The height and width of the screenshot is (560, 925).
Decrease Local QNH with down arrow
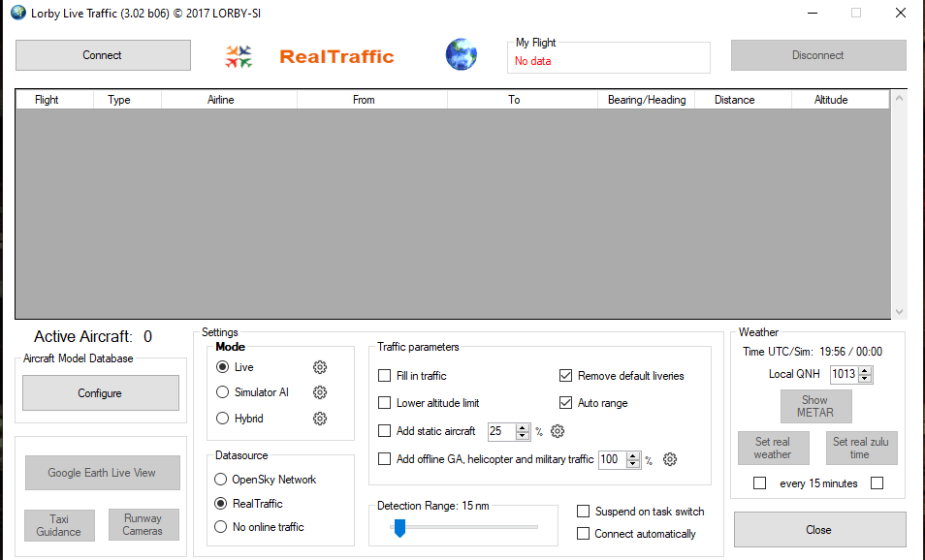click(x=865, y=379)
